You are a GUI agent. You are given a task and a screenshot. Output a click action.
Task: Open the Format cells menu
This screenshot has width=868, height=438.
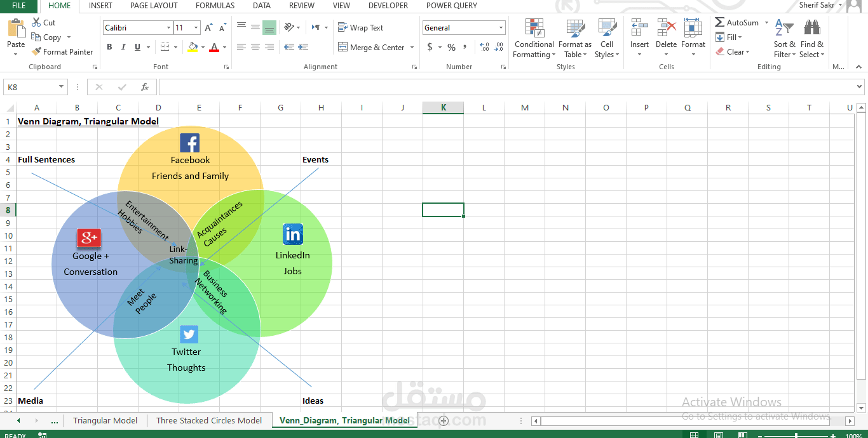pyautogui.click(x=693, y=37)
